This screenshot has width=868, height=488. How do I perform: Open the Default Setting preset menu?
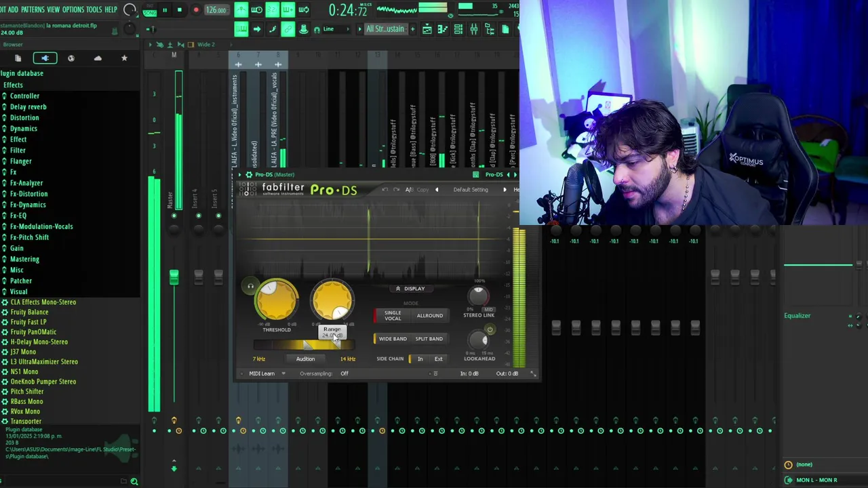point(471,190)
